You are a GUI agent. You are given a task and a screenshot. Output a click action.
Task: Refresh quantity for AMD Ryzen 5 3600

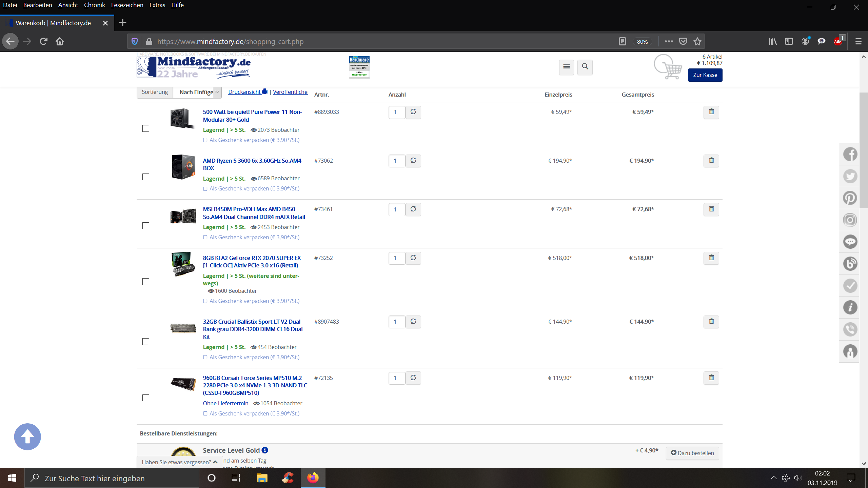(x=413, y=161)
